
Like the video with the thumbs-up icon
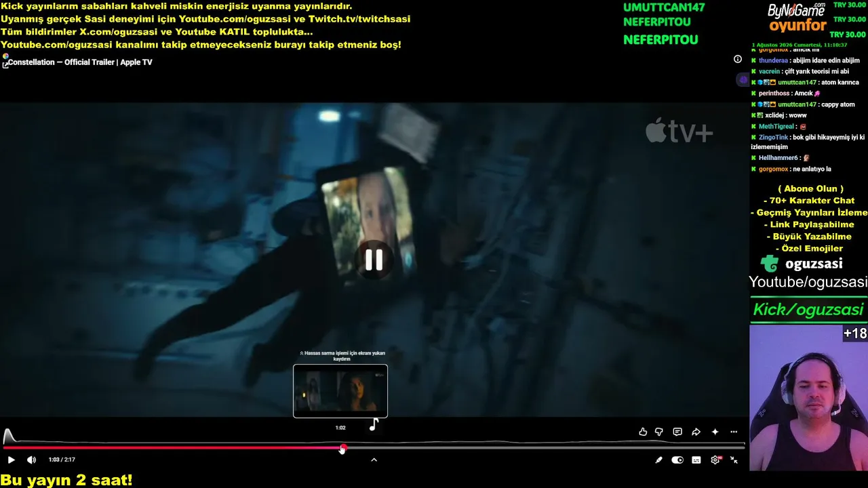click(643, 432)
